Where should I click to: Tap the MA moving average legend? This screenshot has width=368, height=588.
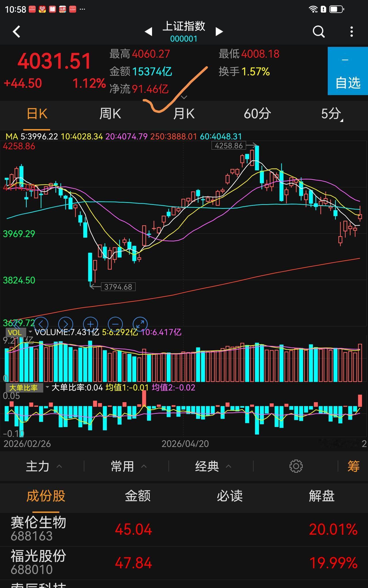click(124, 136)
